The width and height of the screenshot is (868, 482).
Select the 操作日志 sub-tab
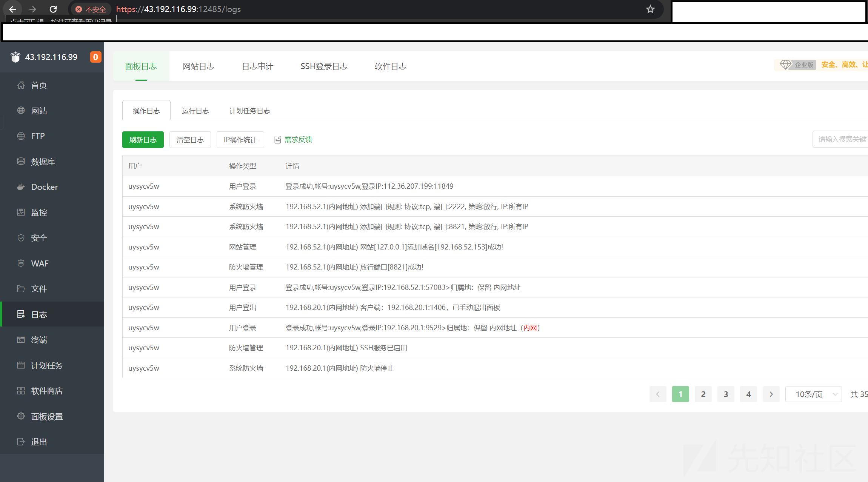(x=146, y=110)
